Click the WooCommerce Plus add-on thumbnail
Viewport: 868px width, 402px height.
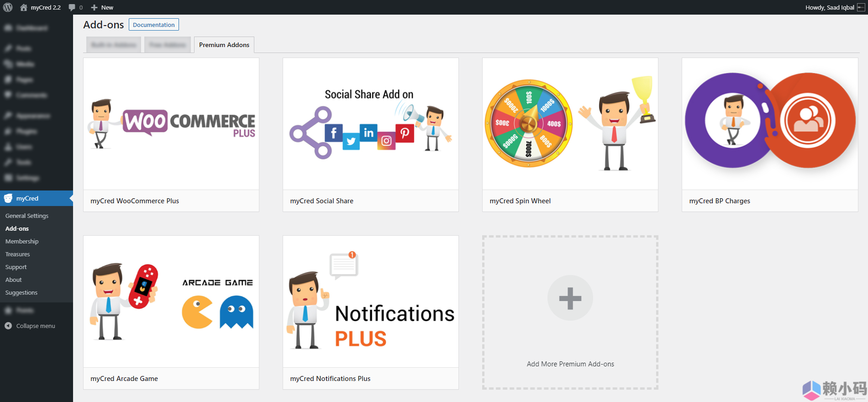click(171, 124)
